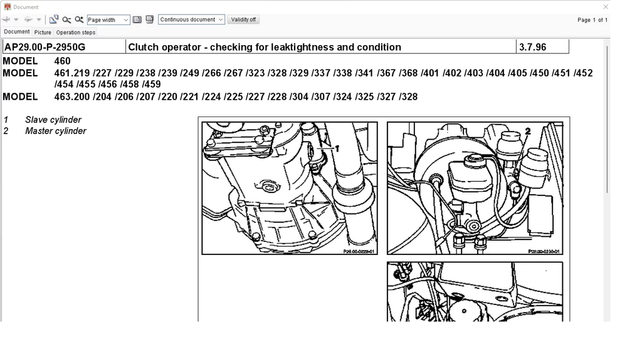Click the forward navigation arrow icon
The height and width of the screenshot is (364, 642).
28,19
